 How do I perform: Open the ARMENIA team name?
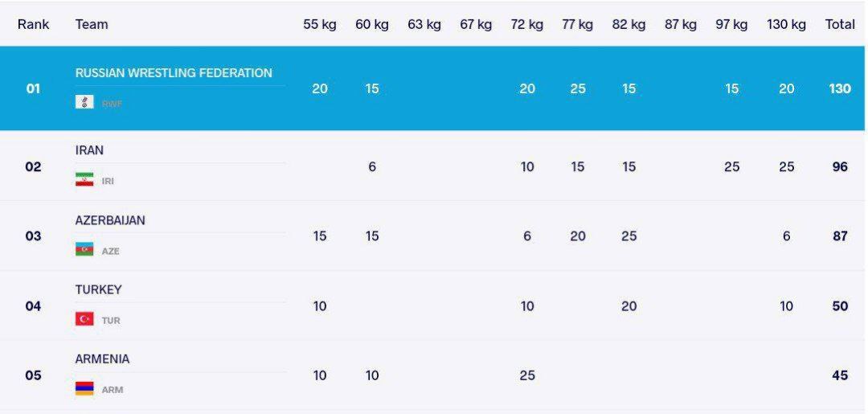point(102,359)
